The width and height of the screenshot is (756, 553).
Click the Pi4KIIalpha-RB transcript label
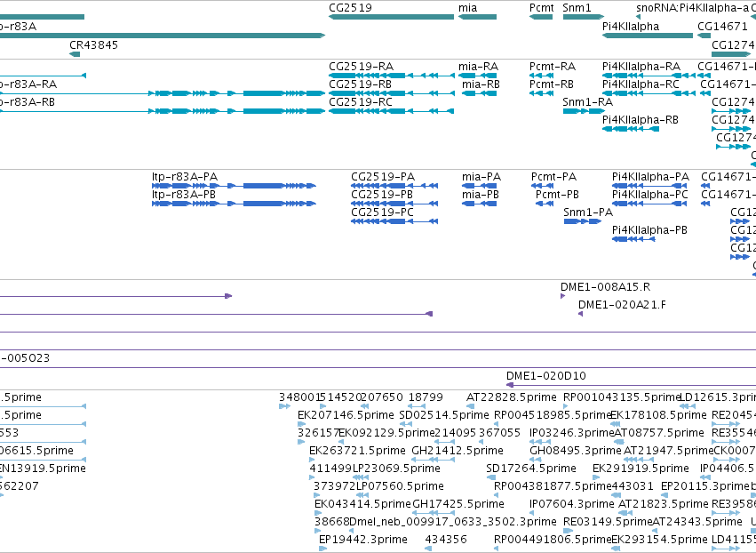pyautogui.click(x=641, y=120)
